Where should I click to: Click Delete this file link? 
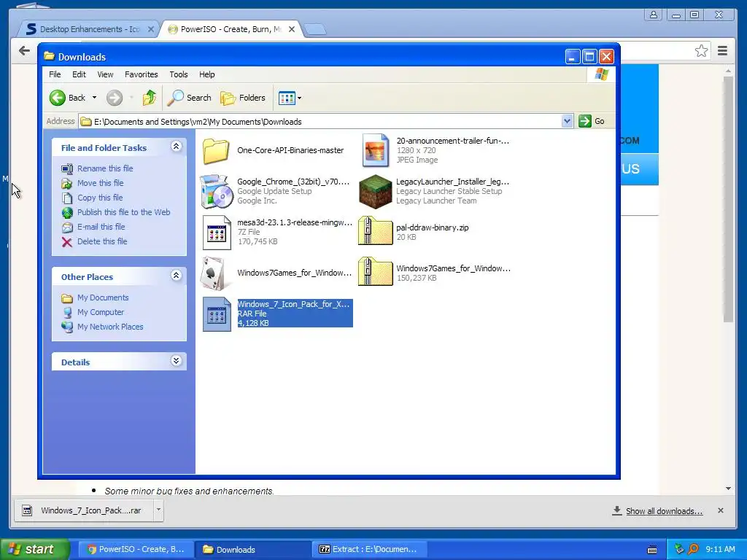(102, 241)
